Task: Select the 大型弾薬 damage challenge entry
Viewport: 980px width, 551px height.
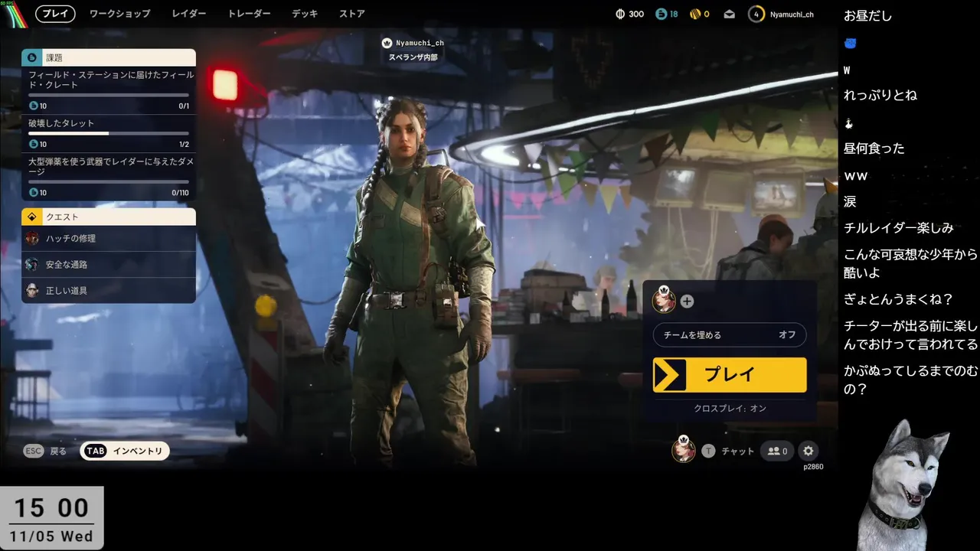Action: 109,176
